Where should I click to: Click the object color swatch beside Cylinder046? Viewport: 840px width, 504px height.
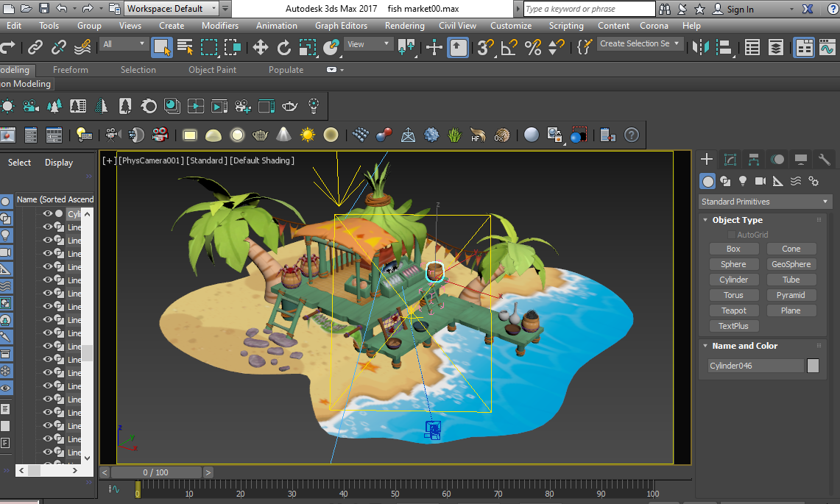[x=813, y=366]
